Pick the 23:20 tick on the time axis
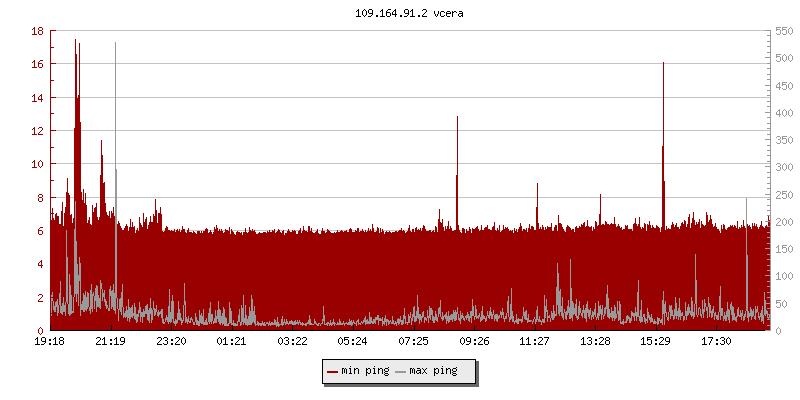 171,342
